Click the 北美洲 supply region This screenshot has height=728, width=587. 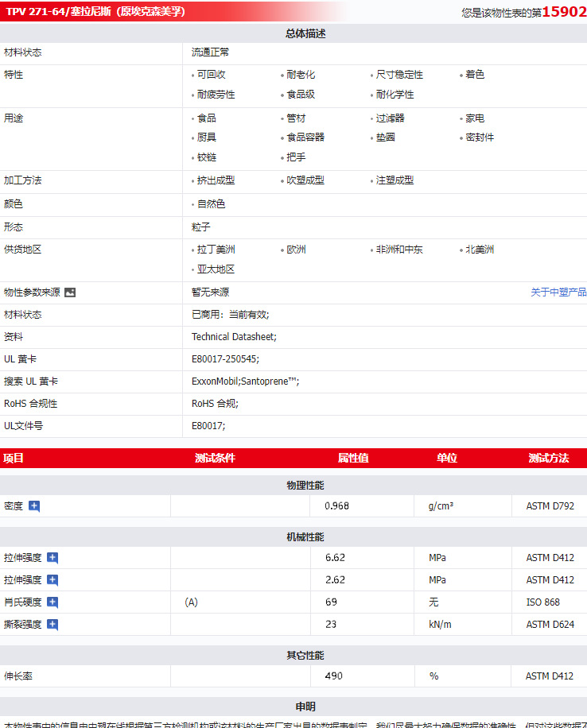480,250
